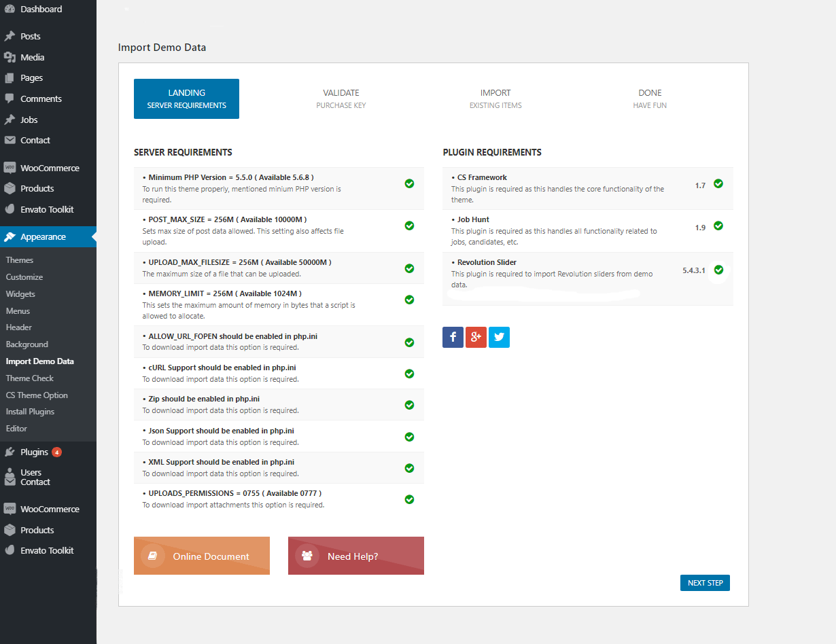Switch to the Validate Purchase Key step

pos(341,99)
